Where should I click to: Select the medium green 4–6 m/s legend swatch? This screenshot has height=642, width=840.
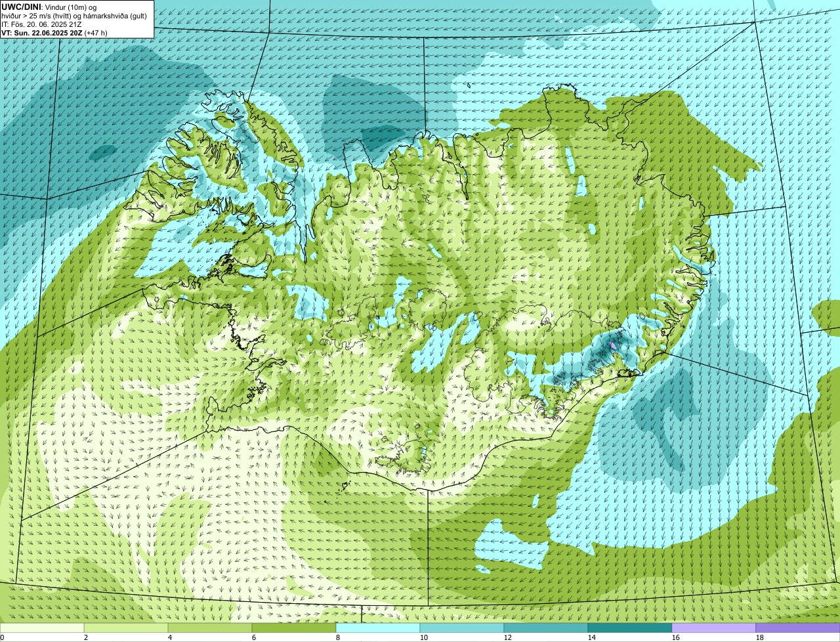click(210, 628)
